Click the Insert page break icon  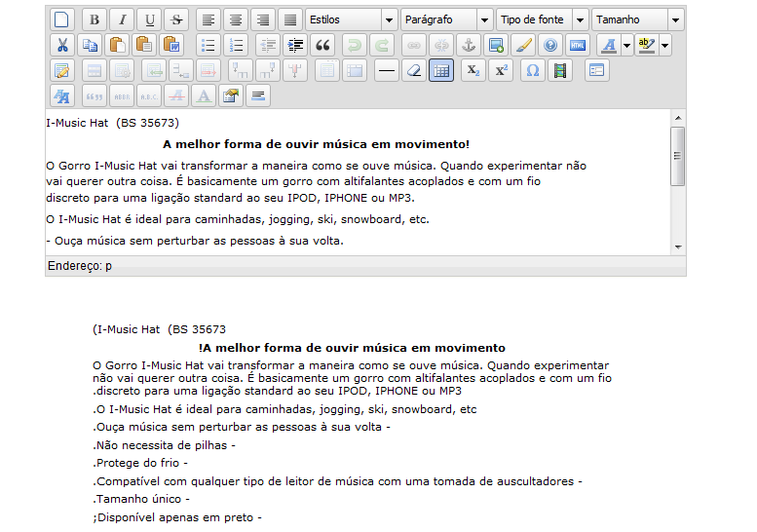coord(258,95)
